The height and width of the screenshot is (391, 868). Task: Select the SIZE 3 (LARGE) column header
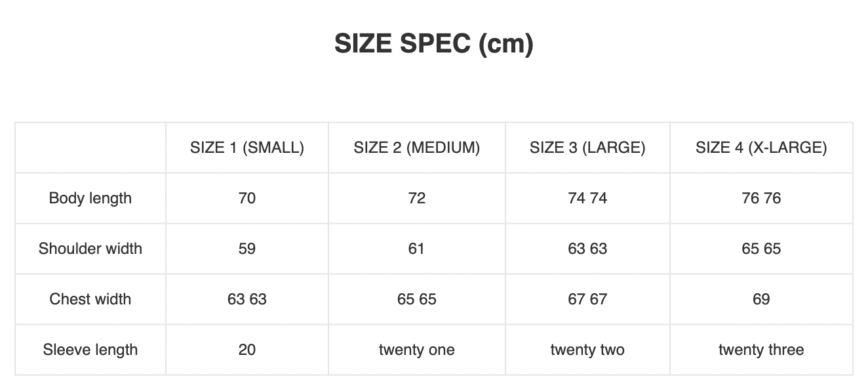(587, 148)
